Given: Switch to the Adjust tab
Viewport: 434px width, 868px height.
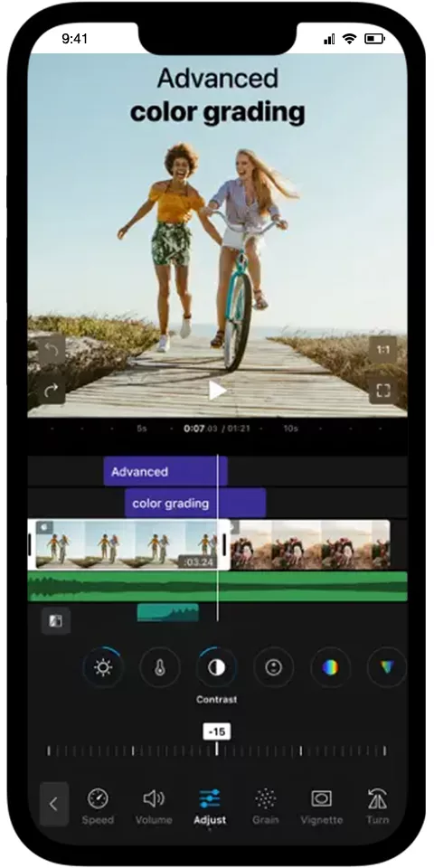Looking at the screenshot, I should 210,806.
